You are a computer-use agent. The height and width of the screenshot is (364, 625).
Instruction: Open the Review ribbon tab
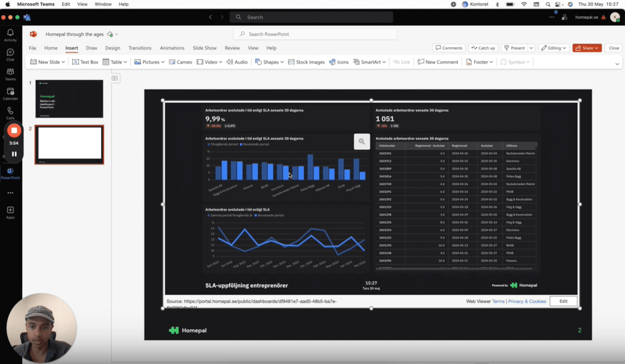click(x=232, y=48)
